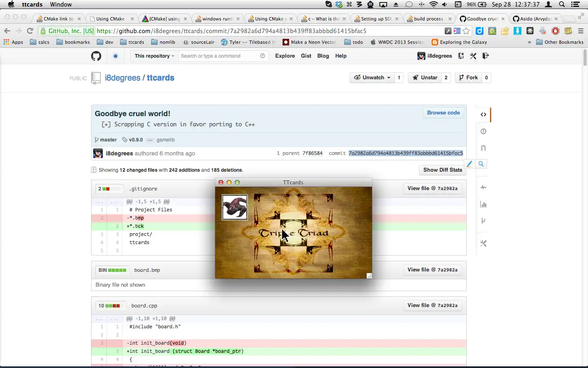The image size is (588, 368).
Task: Click the Chrome address bar URL
Action: [x=232, y=31]
